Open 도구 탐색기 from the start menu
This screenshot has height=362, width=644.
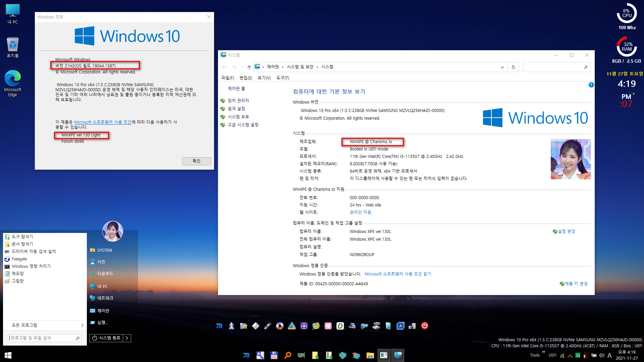22,237
